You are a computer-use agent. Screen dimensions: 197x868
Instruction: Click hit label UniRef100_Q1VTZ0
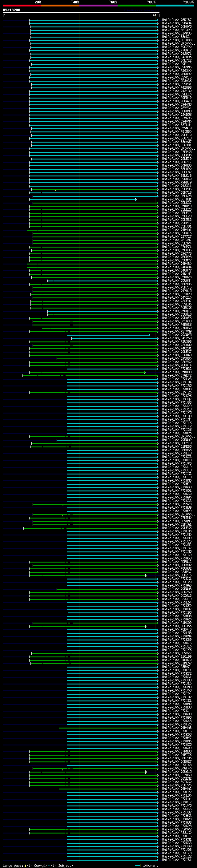(177, 393)
